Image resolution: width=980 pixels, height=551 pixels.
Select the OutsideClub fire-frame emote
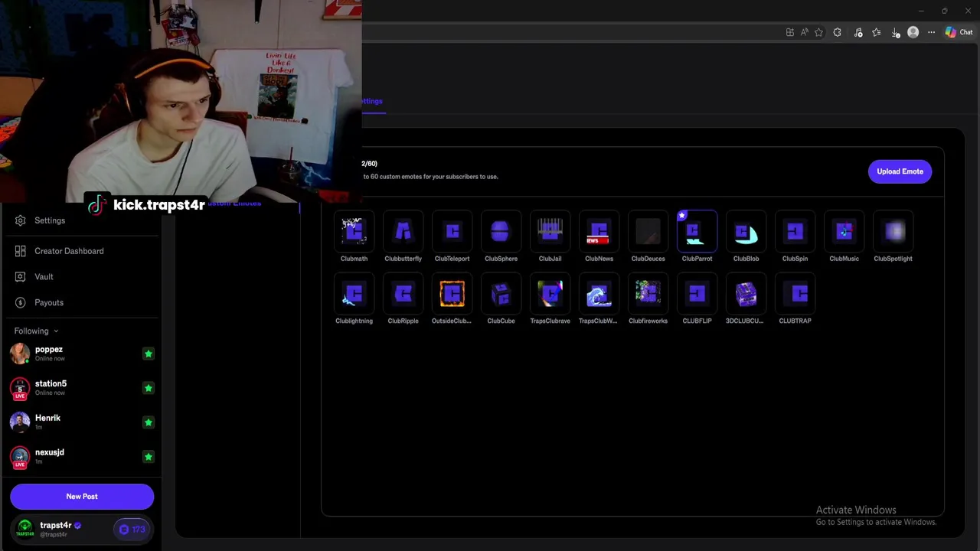[x=452, y=295]
